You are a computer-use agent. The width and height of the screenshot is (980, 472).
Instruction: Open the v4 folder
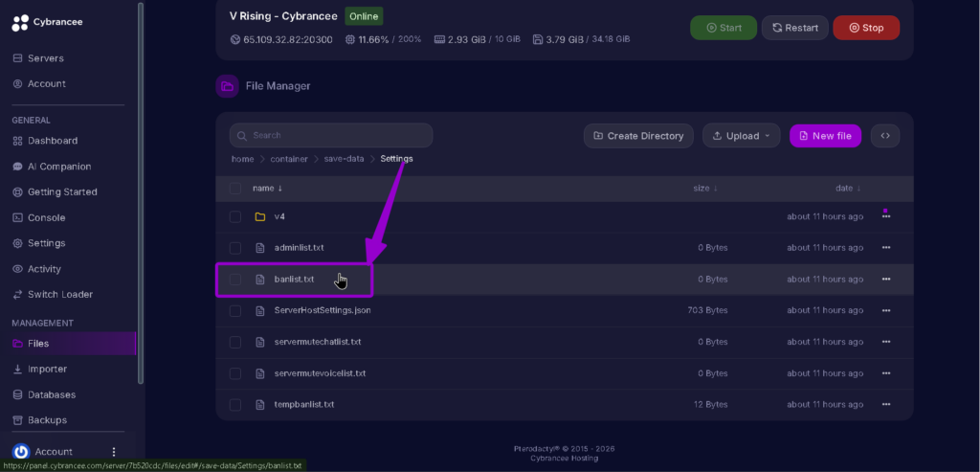click(279, 216)
